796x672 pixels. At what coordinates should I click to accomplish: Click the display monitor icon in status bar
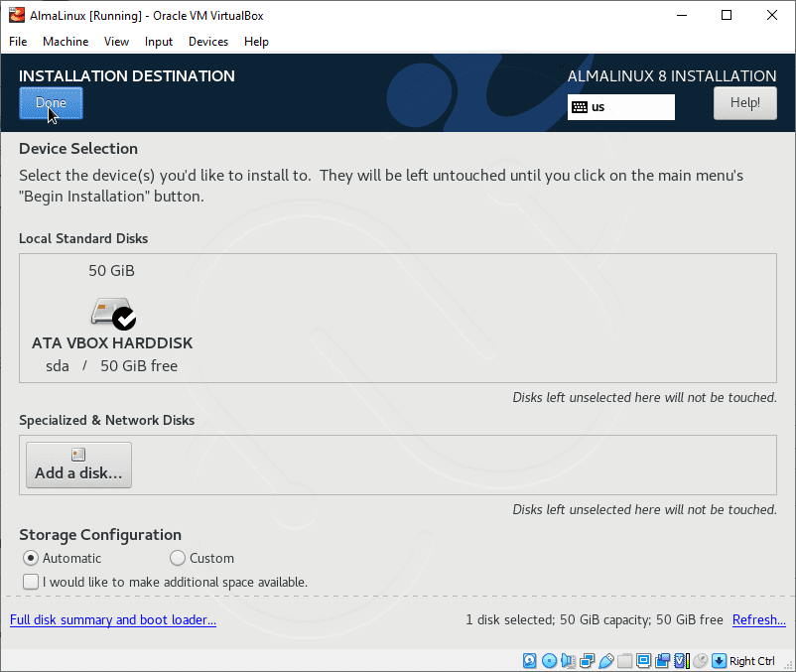pyautogui.click(x=644, y=660)
